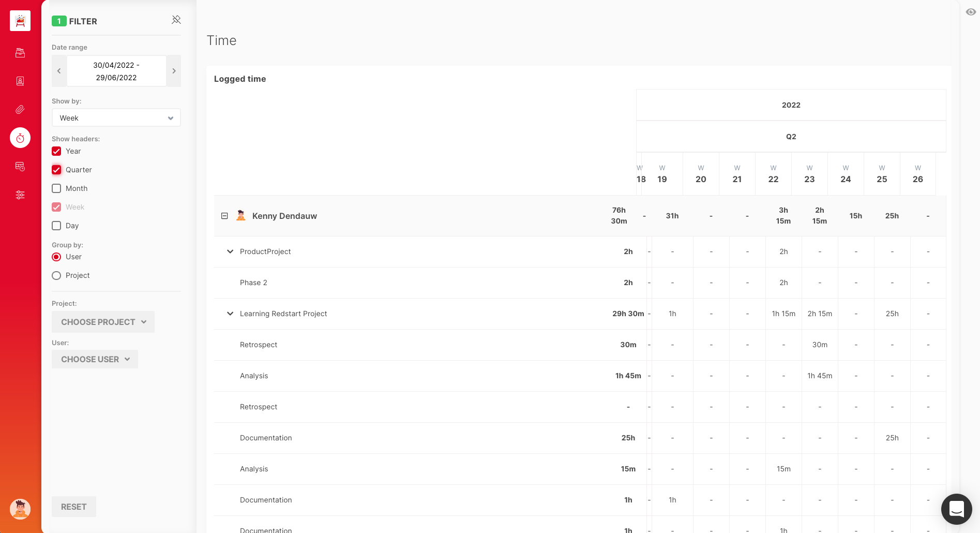
Task: Unpin the filter panel with pin icon
Action: [176, 20]
